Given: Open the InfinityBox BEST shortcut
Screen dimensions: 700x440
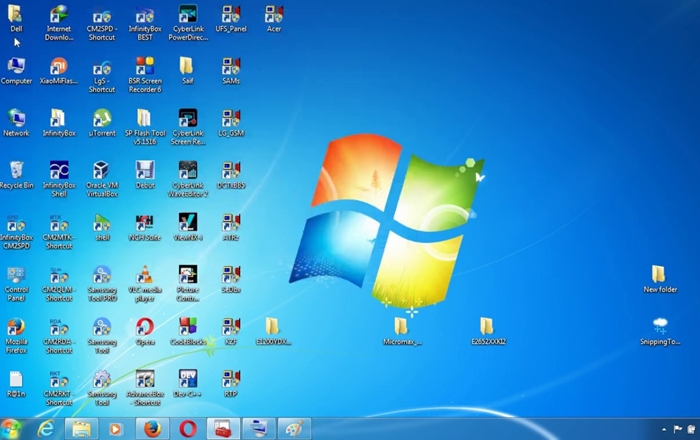Looking at the screenshot, I should [x=145, y=23].
